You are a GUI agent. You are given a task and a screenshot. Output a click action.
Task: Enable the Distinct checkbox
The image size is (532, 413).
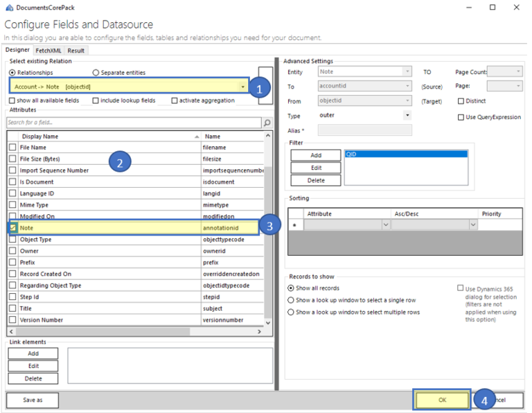(461, 100)
